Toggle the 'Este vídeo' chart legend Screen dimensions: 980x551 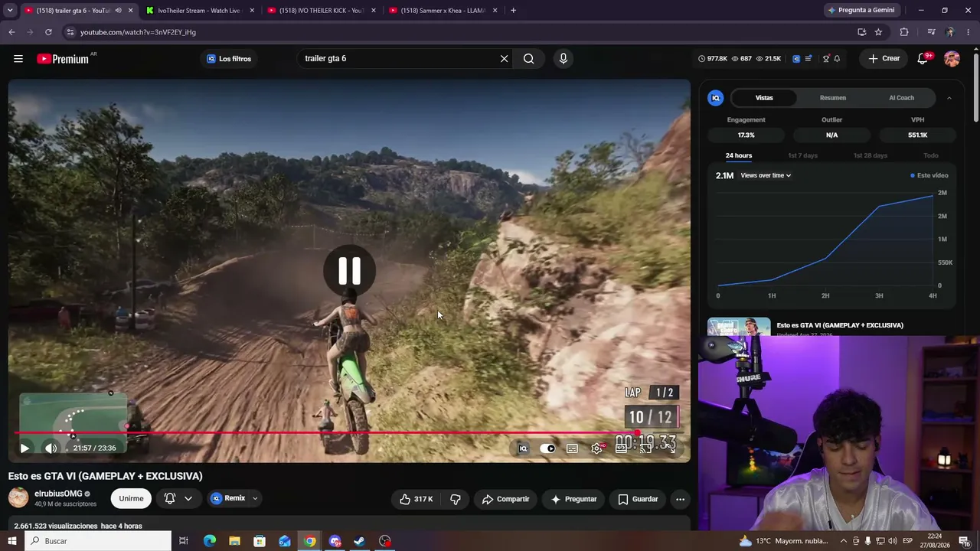[929, 175]
